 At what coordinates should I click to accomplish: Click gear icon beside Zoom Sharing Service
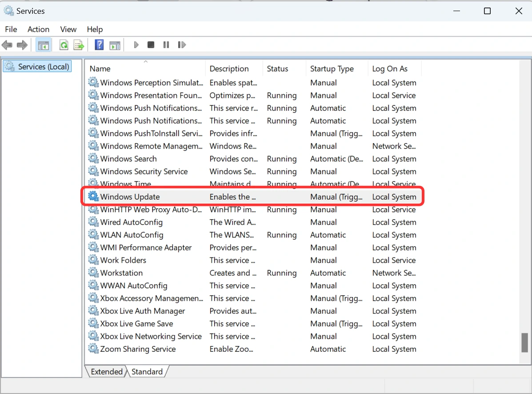click(93, 349)
